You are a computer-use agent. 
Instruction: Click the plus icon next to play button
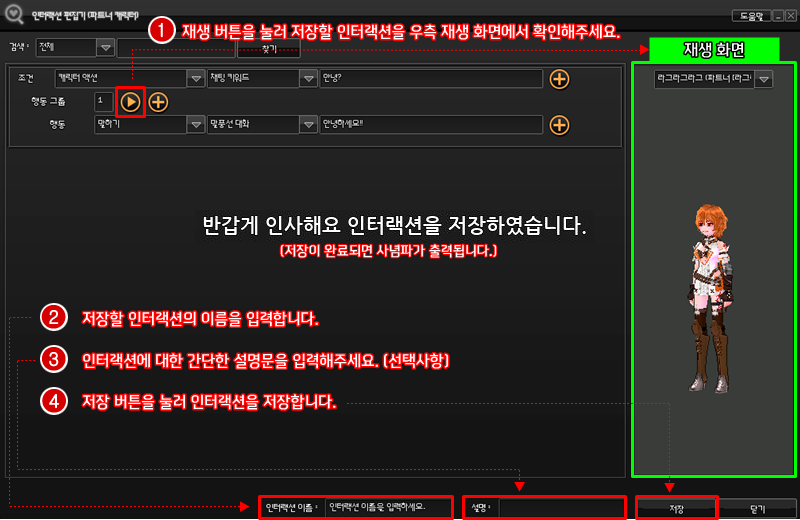click(x=158, y=101)
